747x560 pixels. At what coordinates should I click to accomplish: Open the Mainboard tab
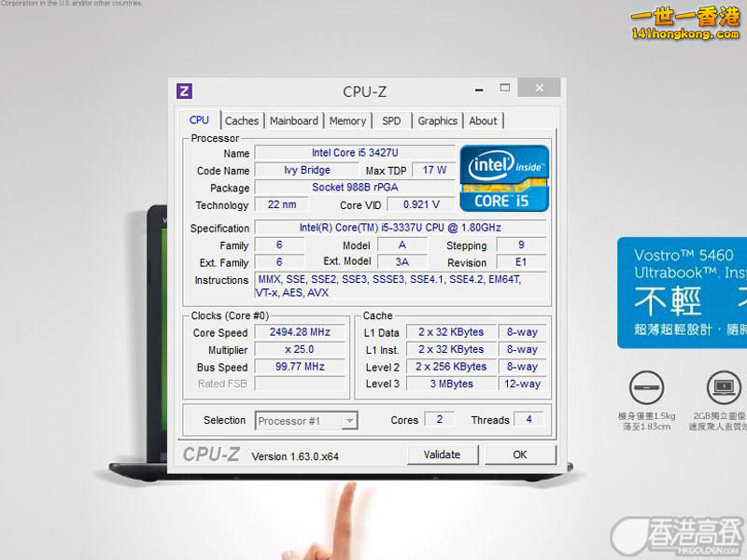(x=294, y=120)
